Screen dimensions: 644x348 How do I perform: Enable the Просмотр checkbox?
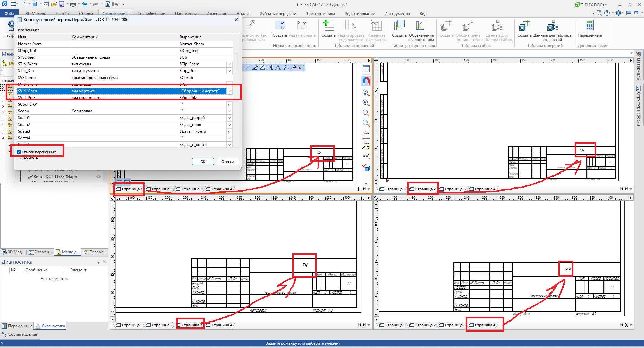point(19,158)
